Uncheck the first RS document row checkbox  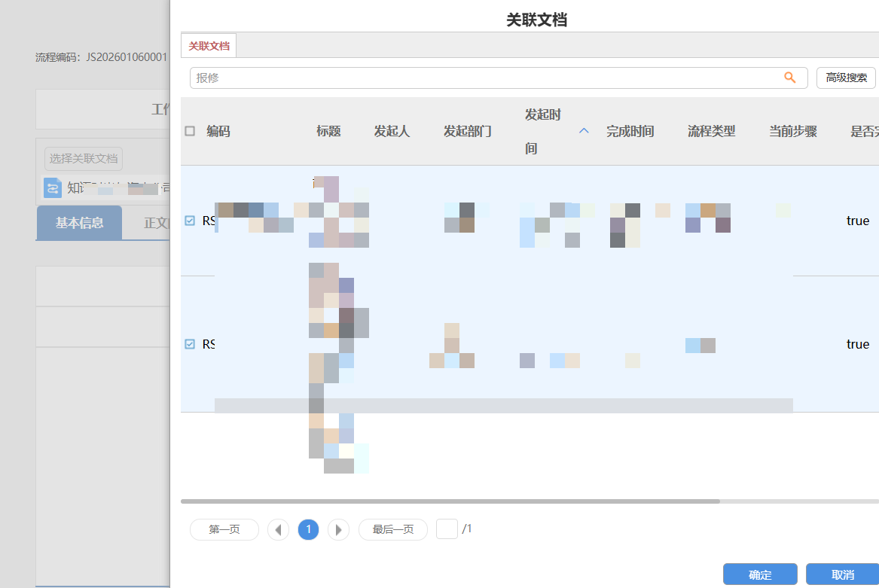(190, 221)
